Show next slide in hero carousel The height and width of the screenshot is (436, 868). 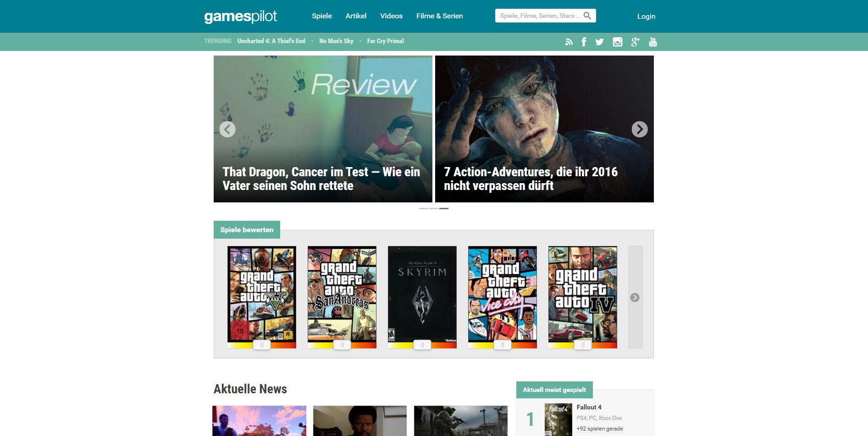(640, 129)
